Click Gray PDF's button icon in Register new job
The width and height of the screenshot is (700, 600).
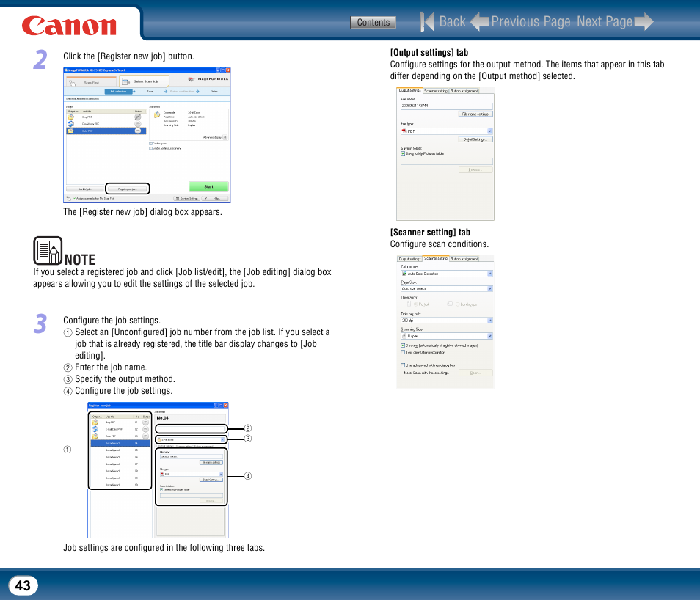point(145,422)
